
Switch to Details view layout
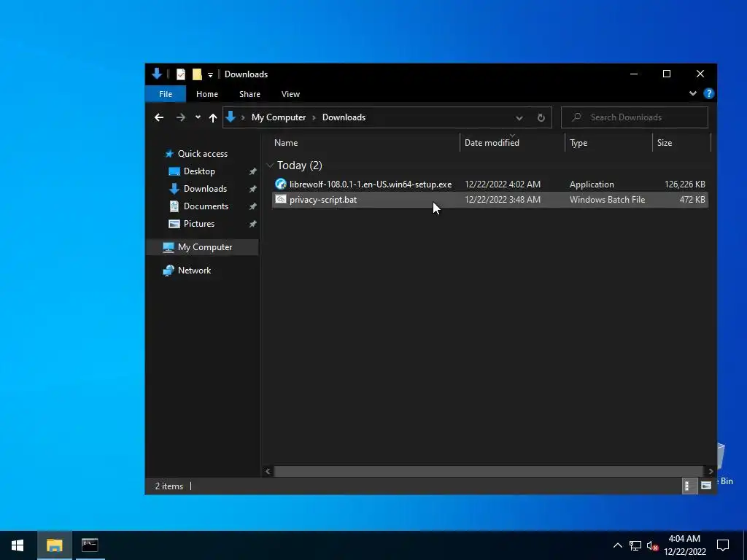[x=689, y=486]
